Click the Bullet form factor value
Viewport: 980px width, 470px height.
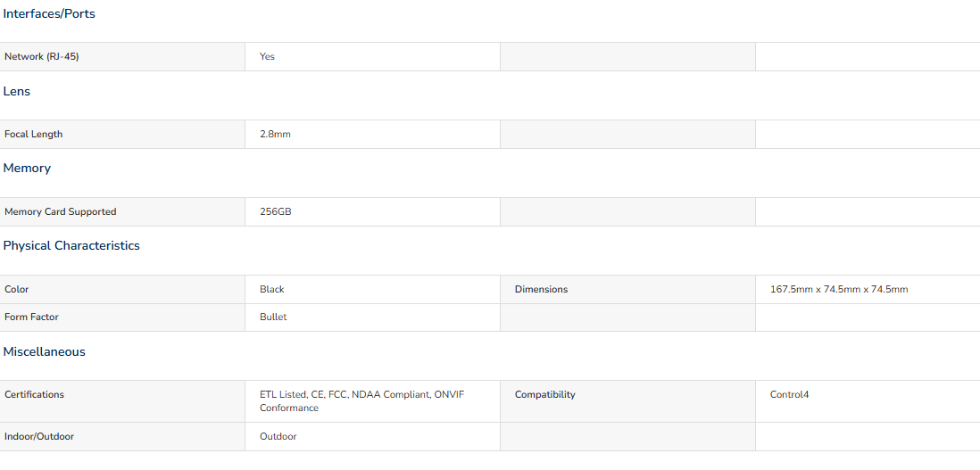(x=273, y=317)
